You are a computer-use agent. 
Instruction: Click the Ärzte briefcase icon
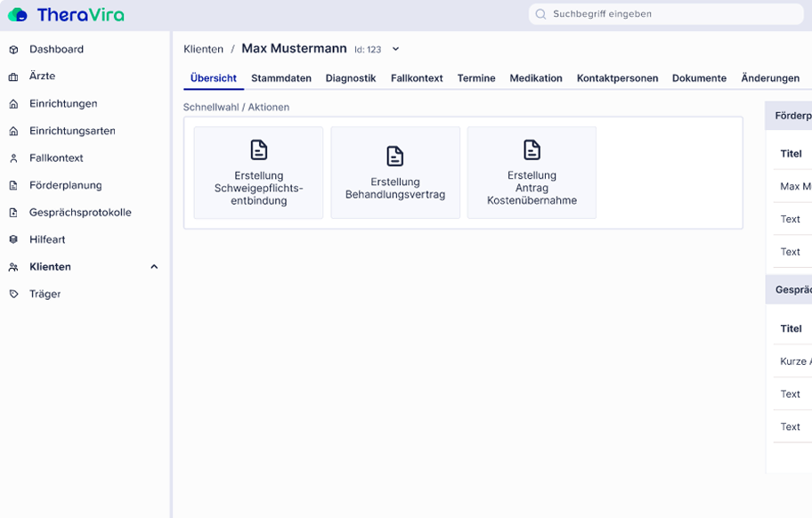pos(13,77)
